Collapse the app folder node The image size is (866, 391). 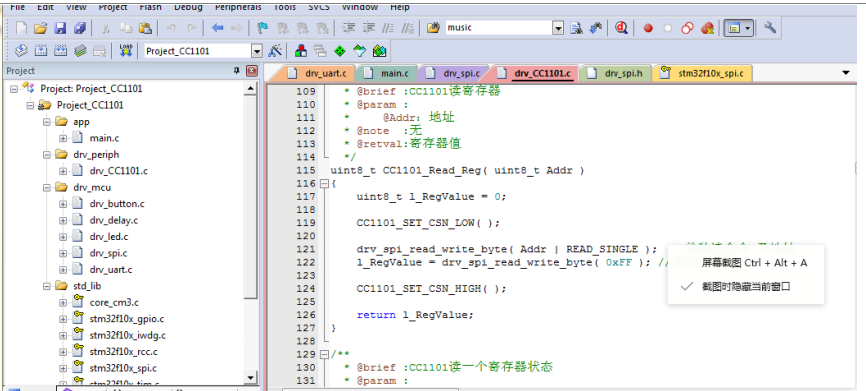(x=46, y=121)
